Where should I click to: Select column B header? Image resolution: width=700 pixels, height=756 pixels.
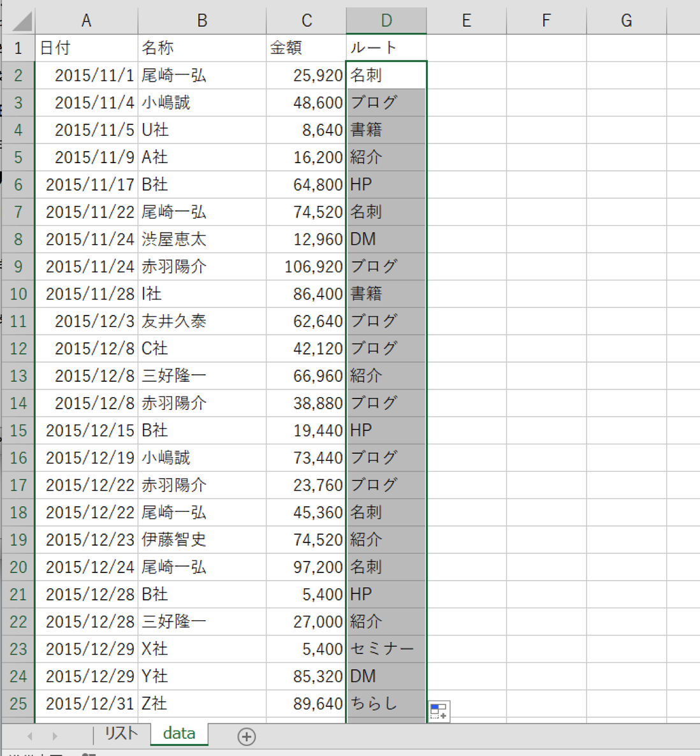202,21
